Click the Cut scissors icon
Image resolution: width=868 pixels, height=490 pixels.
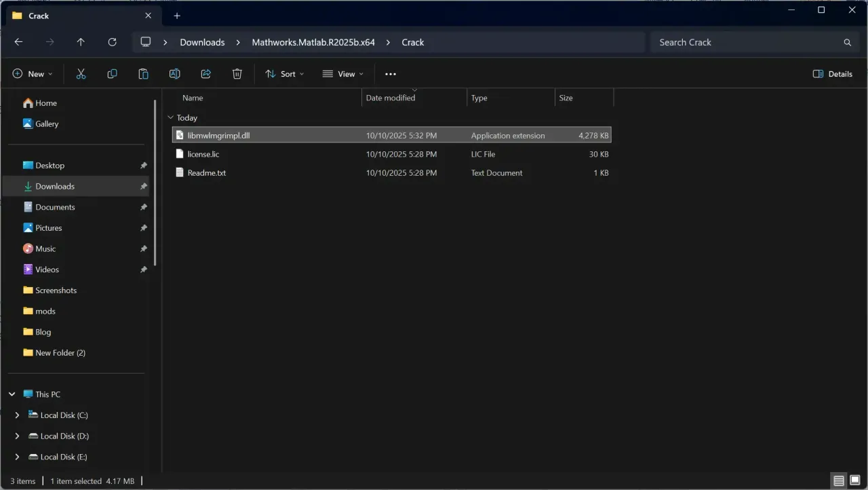pos(81,74)
